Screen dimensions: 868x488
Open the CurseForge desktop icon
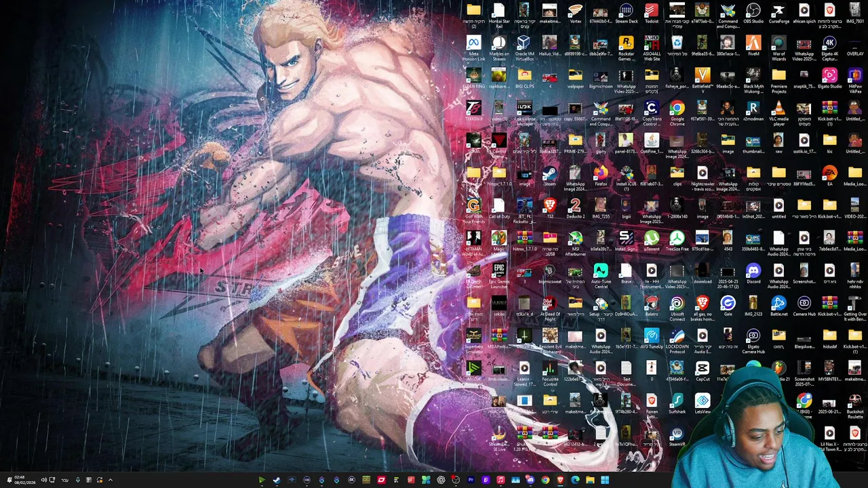click(x=778, y=14)
